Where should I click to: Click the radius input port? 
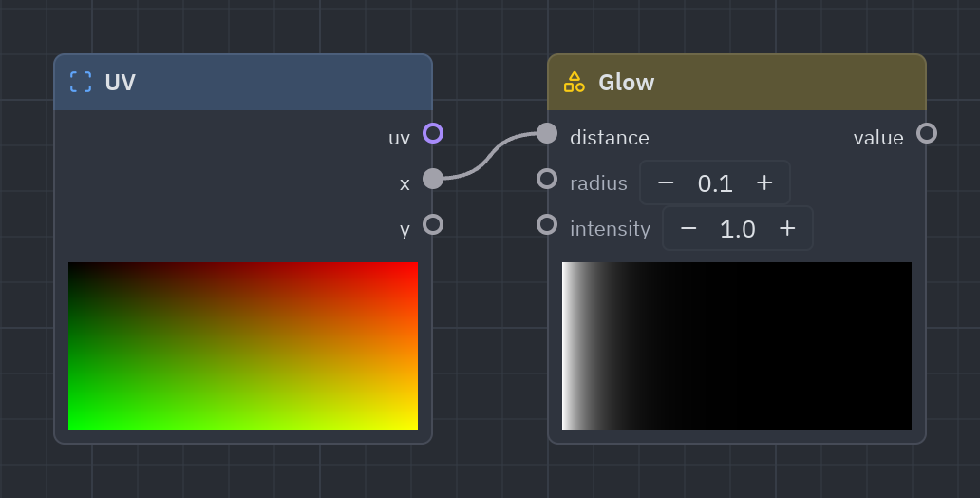point(547,179)
